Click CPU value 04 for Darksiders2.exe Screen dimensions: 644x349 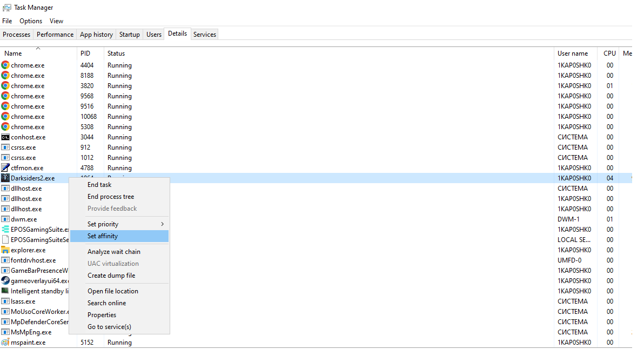[610, 178]
